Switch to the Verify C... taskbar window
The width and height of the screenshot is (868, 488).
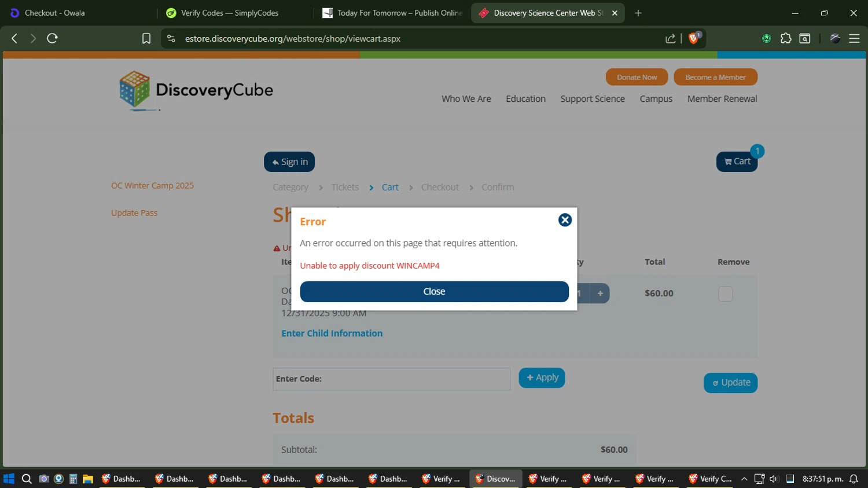tap(710, 479)
